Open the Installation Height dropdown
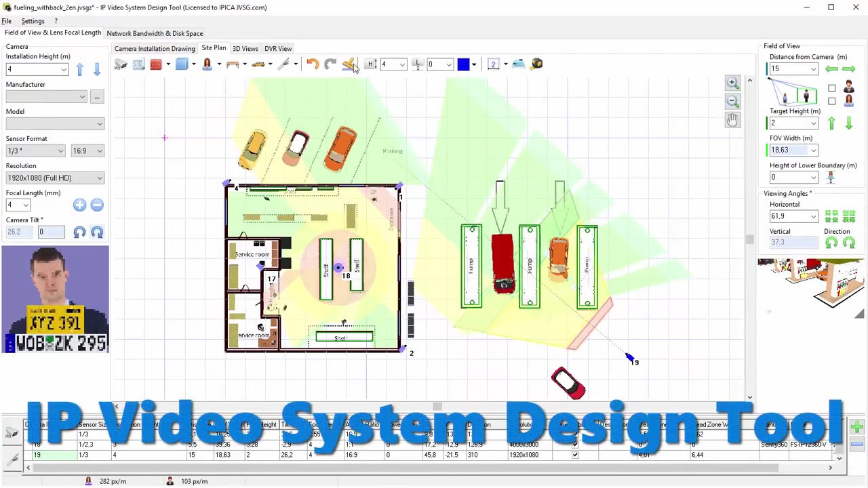The image size is (868, 488). pos(64,69)
